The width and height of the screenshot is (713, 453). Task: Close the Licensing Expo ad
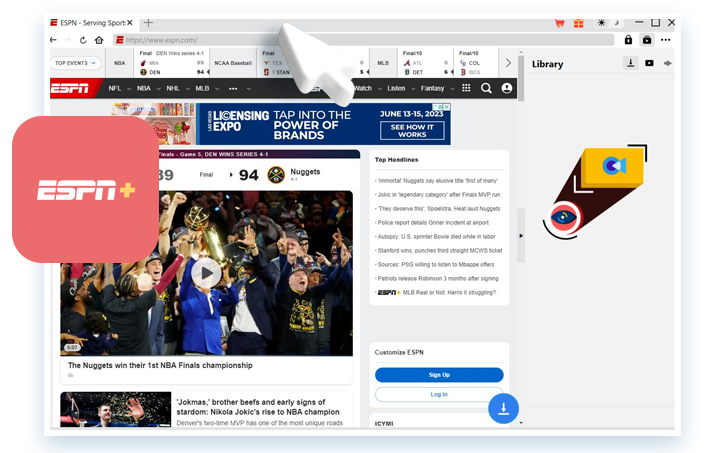(x=447, y=107)
